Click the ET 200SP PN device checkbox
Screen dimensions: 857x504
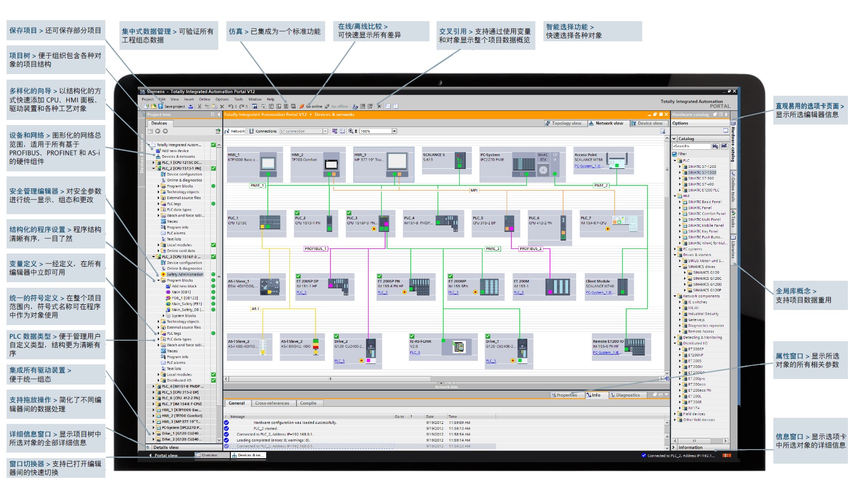[x=380, y=276]
